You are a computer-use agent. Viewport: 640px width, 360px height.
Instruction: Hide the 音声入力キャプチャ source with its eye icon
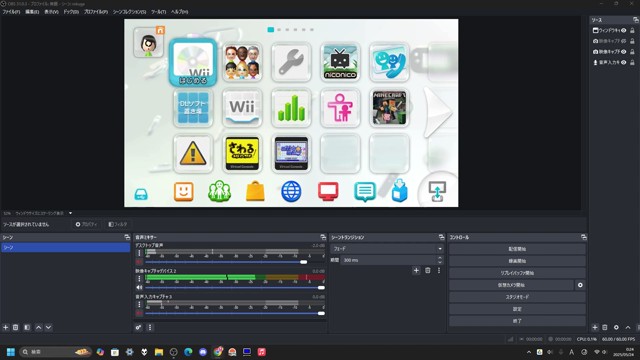tap(624, 62)
